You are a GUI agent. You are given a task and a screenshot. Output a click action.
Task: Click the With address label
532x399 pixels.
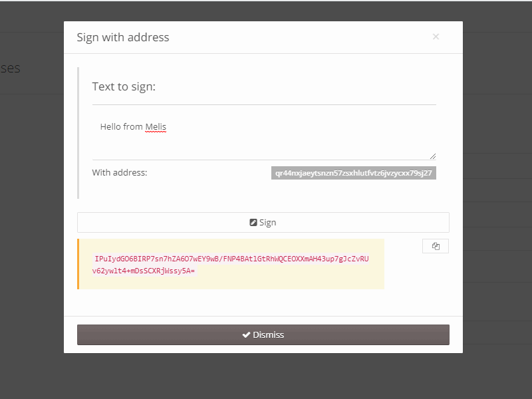120,173
